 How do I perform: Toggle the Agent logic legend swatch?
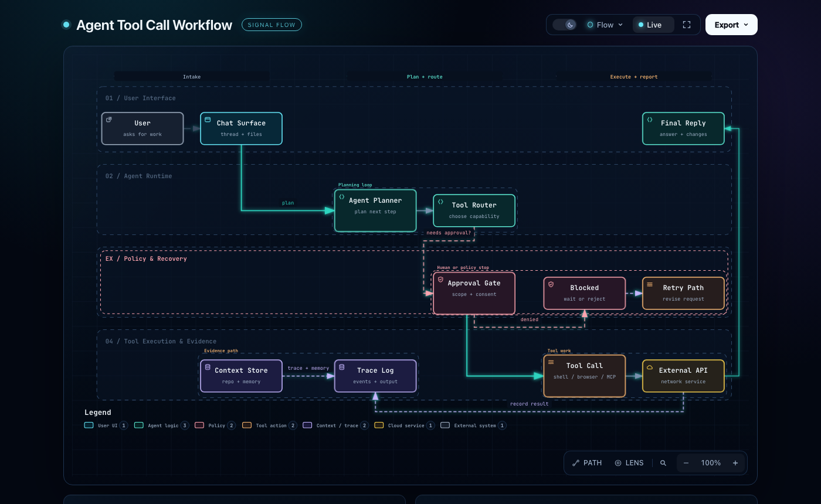[138, 425]
